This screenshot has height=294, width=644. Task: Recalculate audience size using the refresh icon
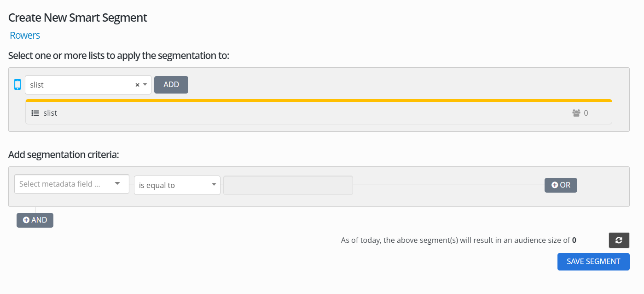pos(619,240)
